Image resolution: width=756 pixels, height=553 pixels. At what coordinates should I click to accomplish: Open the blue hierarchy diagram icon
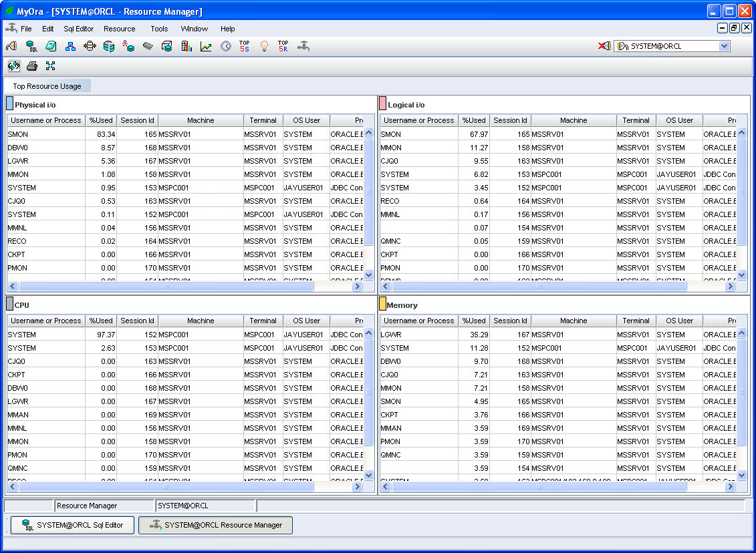click(x=70, y=46)
